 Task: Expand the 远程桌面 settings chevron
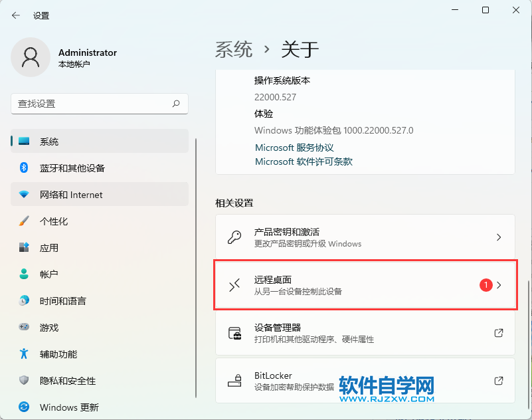click(x=499, y=285)
